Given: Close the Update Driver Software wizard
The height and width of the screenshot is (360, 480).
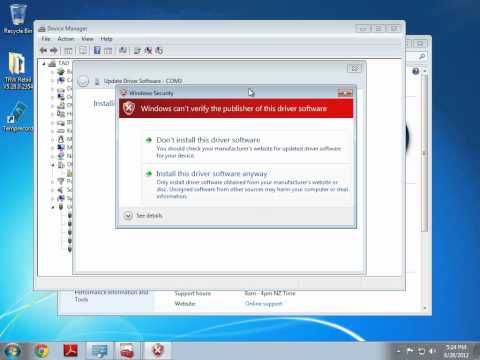Looking at the screenshot, I should [354, 69].
